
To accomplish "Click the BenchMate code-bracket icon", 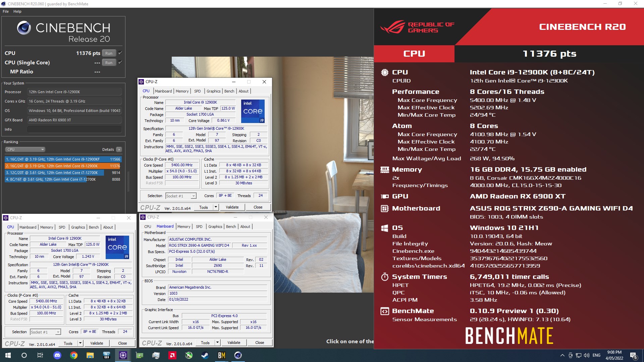I will click(x=385, y=311).
